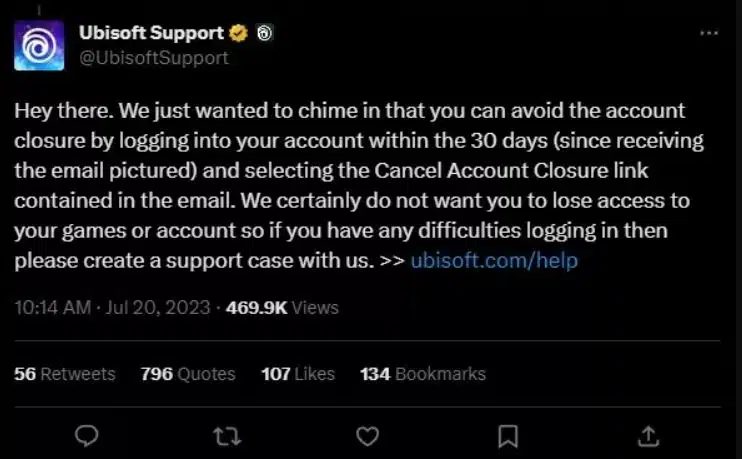This screenshot has width=742, height=459.
Task: View the 107 Likes list
Action: [298, 374]
